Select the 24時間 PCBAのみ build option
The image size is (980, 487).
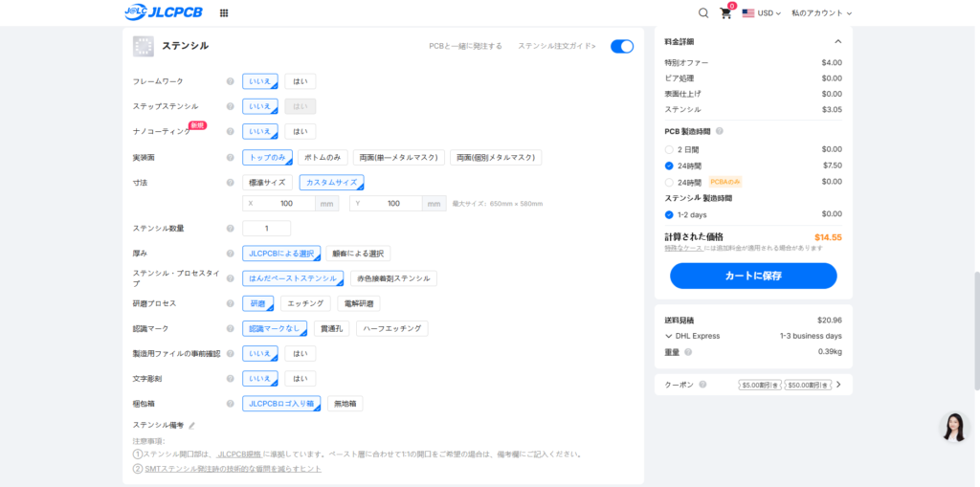[669, 182]
